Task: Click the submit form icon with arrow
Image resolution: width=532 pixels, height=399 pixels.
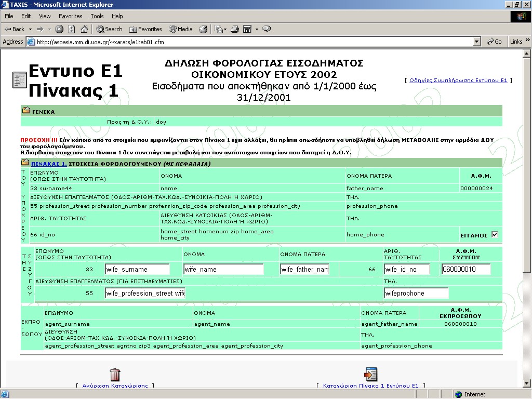Action: pos(370,374)
